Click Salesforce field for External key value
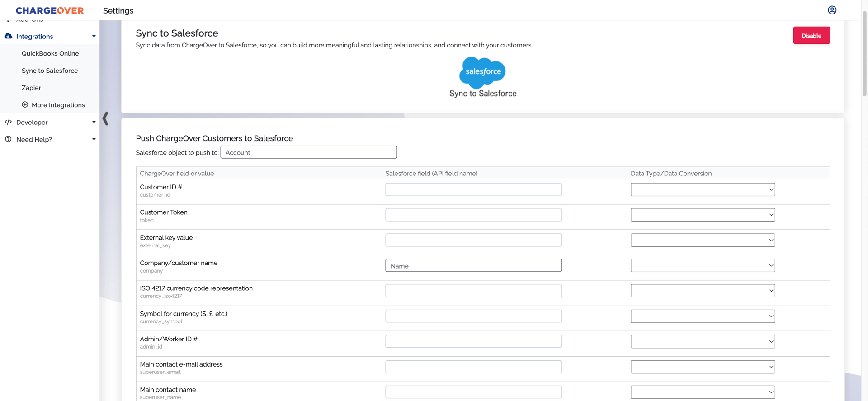Screen dimensions: 868x401 474,240
